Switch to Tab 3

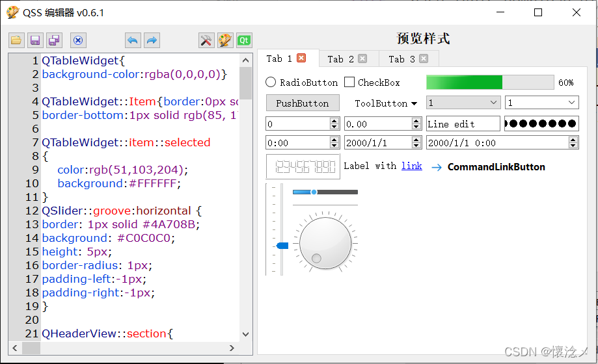point(401,59)
